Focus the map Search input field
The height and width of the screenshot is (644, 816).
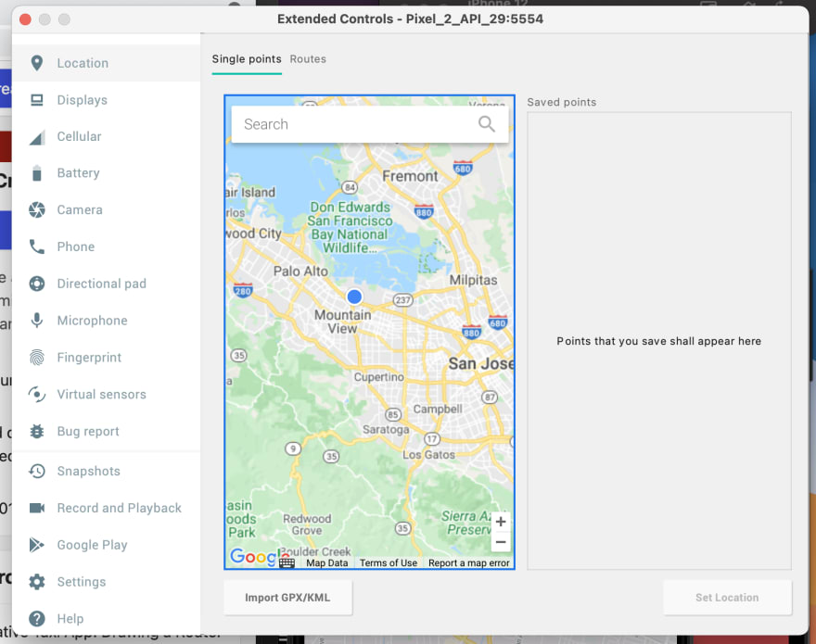click(370, 124)
